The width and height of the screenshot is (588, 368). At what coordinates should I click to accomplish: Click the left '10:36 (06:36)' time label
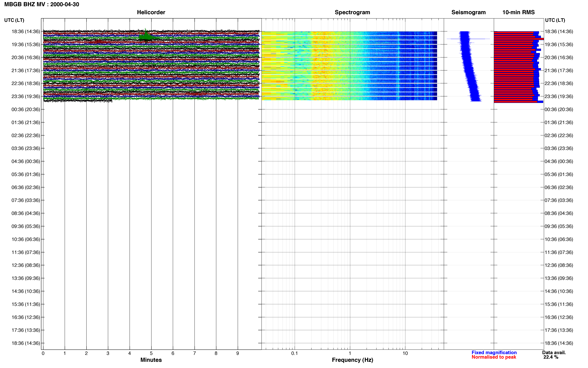tap(26, 239)
